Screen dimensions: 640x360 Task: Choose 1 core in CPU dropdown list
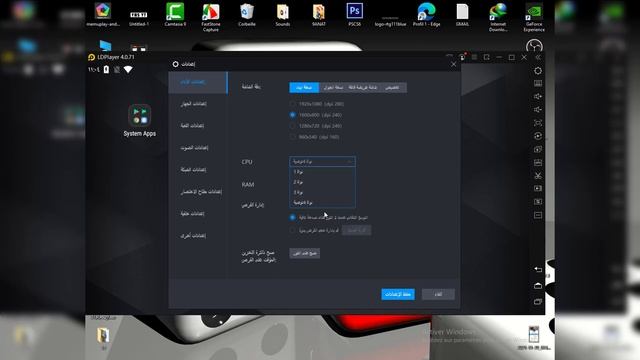[x=322, y=172]
